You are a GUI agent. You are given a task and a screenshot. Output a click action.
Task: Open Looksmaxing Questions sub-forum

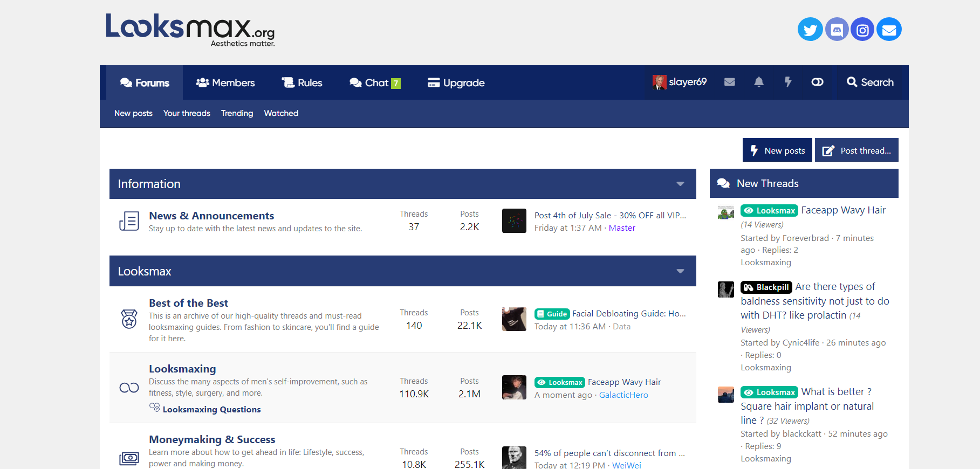pos(211,409)
